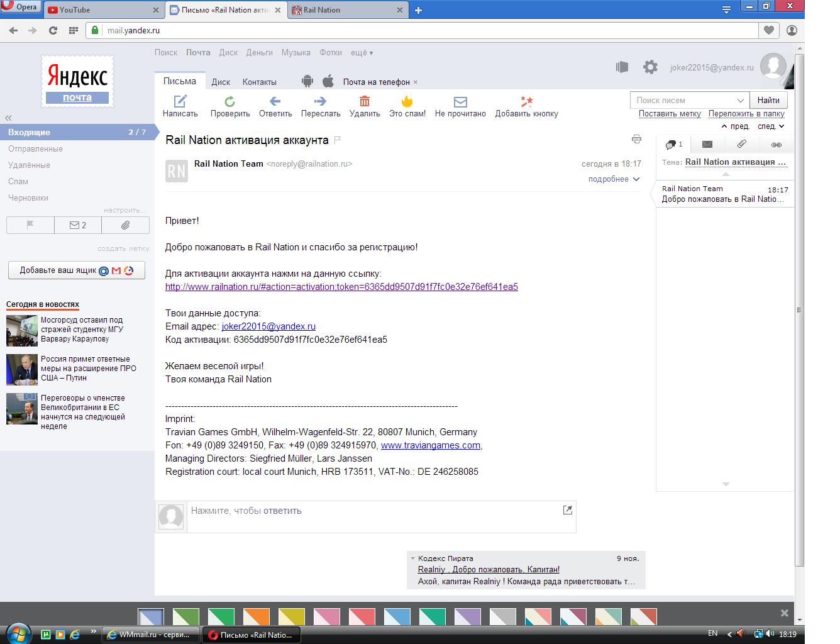
Task: Click the Написать compose icon
Action: [x=180, y=101]
